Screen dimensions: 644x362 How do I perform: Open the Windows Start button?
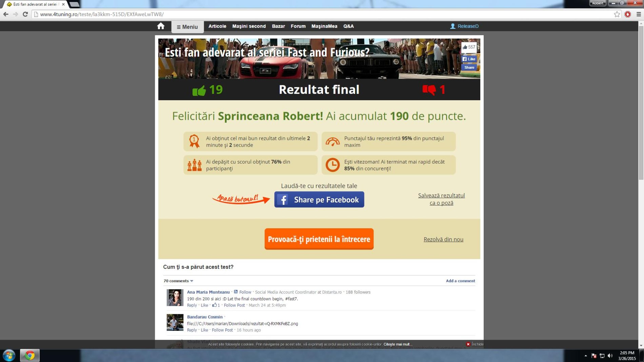pos(9,356)
